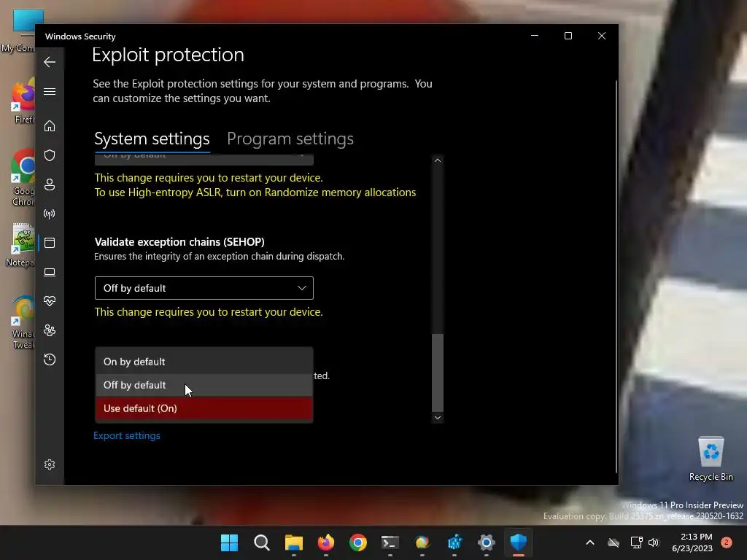This screenshot has width=747, height=560.
Task: Open the Settings gear app in taskbar
Action: (x=487, y=542)
